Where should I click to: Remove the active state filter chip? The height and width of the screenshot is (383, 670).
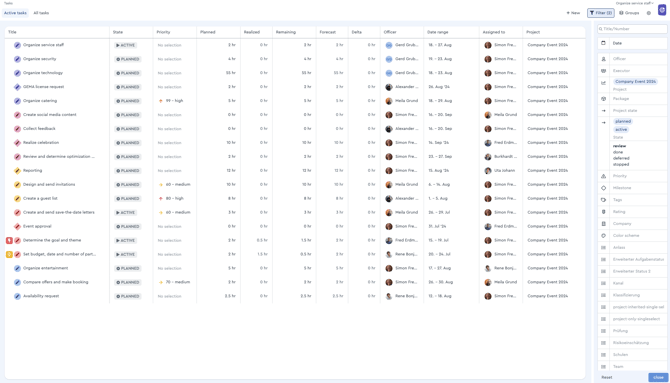click(x=621, y=130)
